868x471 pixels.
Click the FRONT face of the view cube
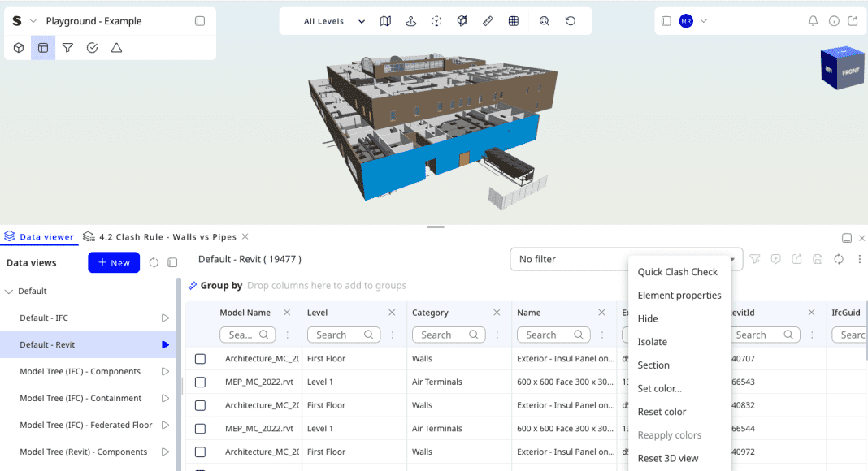pyautogui.click(x=850, y=71)
